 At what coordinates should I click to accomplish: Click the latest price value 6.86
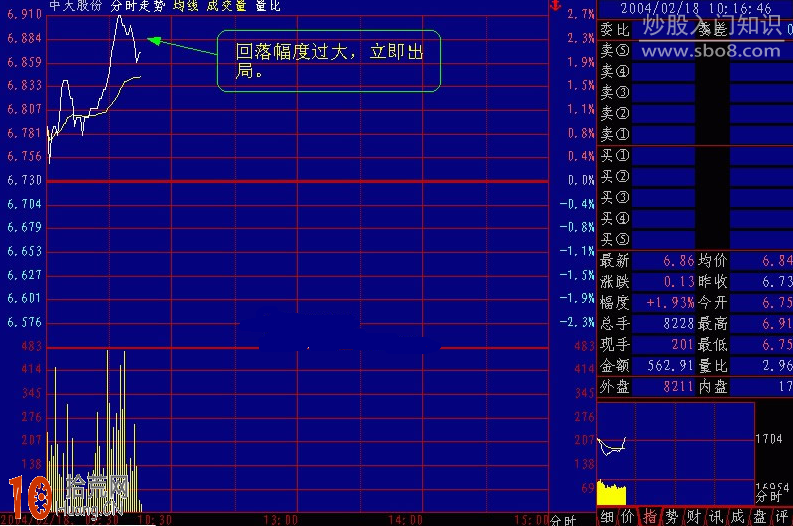pyautogui.click(x=679, y=261)
